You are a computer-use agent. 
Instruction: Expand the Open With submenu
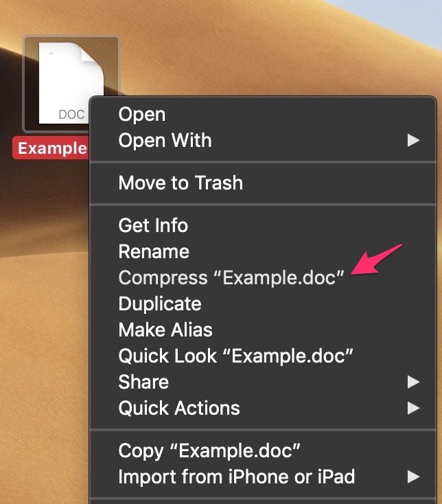(x=262, y=140)
